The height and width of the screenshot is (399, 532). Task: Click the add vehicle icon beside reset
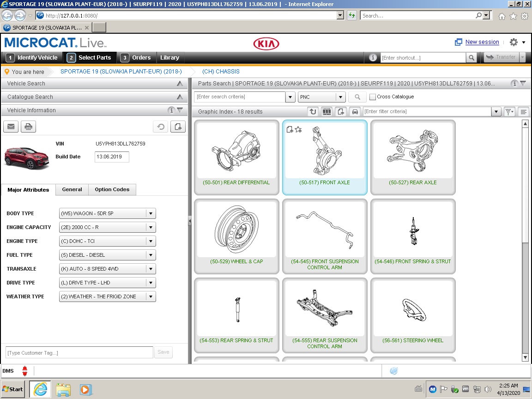coord(178,127)
